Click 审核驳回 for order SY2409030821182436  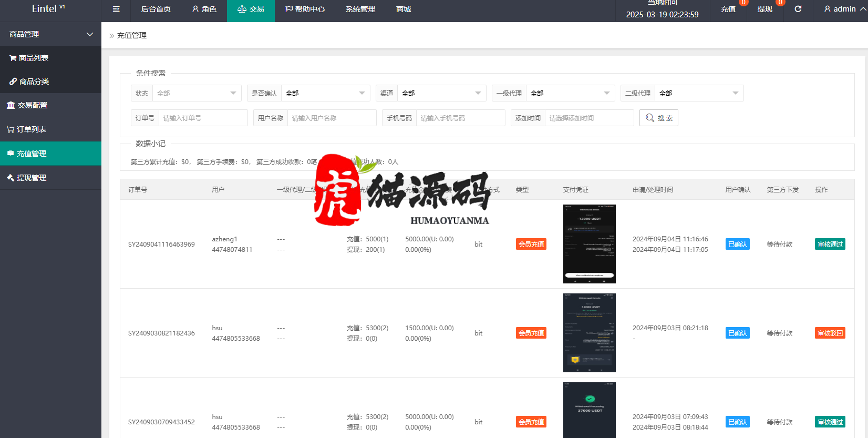(x=830, y=333)
